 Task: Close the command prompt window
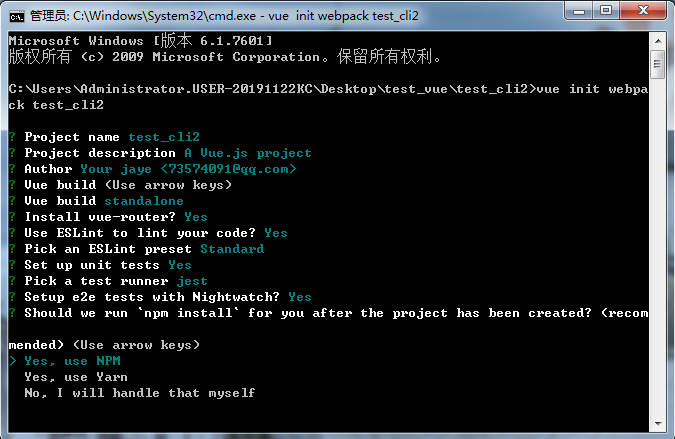point(643,10)
